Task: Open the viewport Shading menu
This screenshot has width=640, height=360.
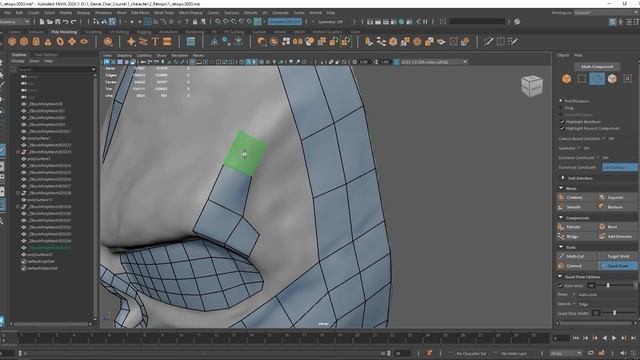Action: 124,56
